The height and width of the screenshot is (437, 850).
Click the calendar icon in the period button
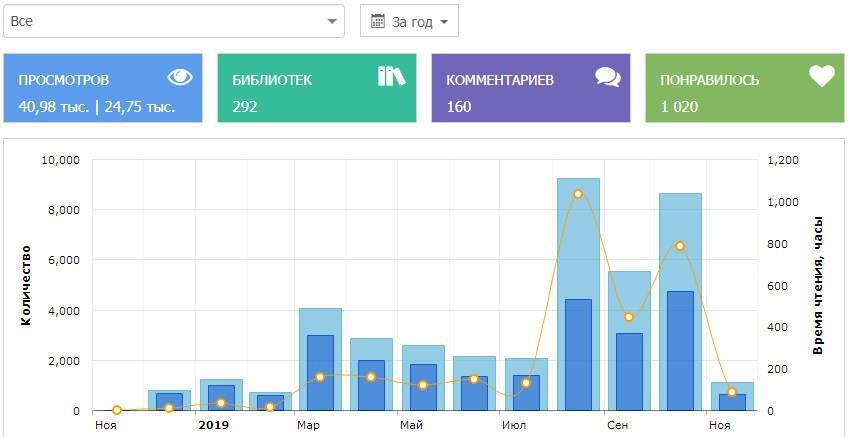point(378,21)
